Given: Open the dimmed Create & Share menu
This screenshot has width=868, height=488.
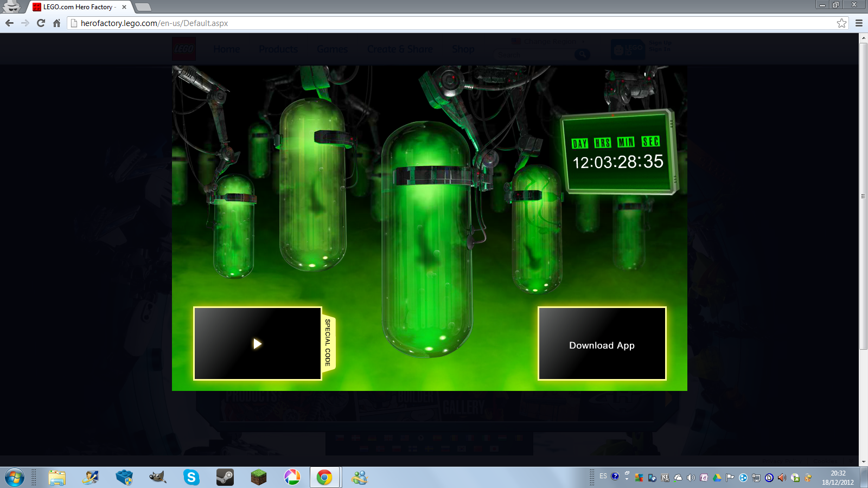Looking at the screenshot, I should (x=400, y=49).
